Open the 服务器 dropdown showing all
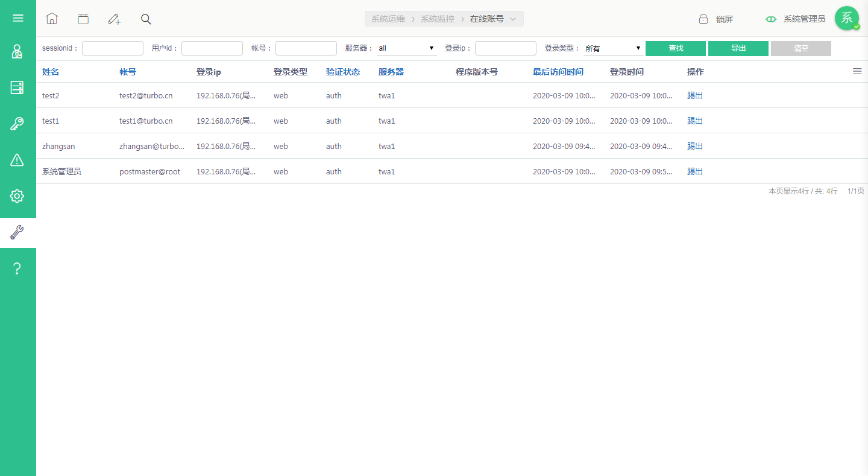This screenshot has width=868, height=476. [x=407, y=48]
